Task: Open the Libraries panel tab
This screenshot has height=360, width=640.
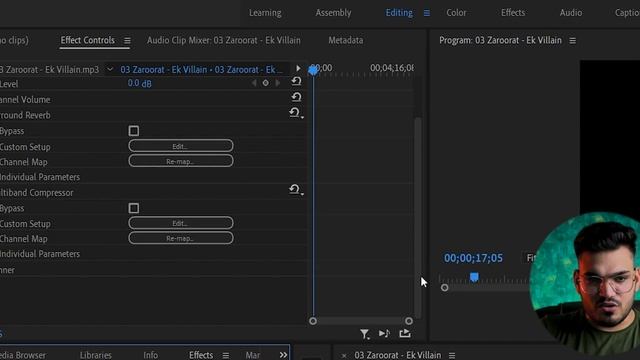Action: (x=96, y=355)
